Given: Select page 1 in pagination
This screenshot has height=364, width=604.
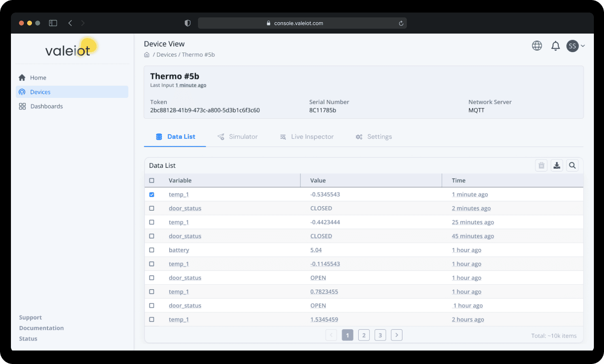Looking at the screenshot, I should pyautogui.click(x=347, y=335).
